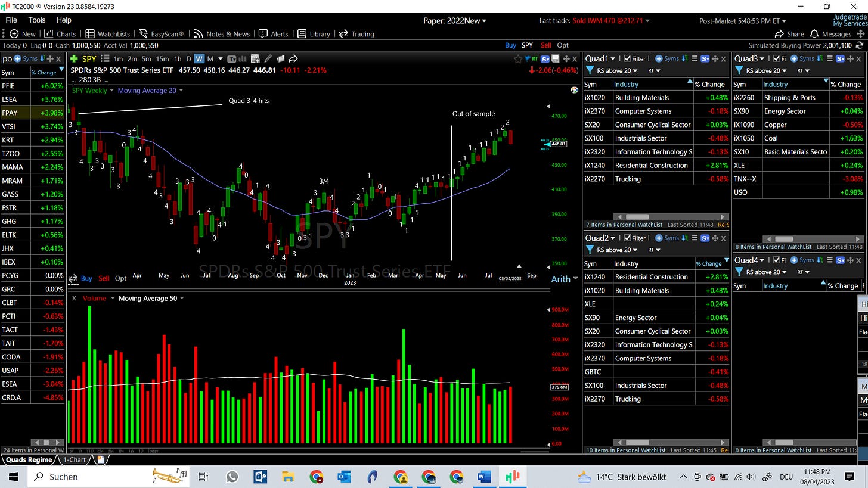Image resolution: width=868 pixels, height=488 pixels.
Task: Toggle the Filter checkbox in Quad1 panel
Action: click(627, 58)
